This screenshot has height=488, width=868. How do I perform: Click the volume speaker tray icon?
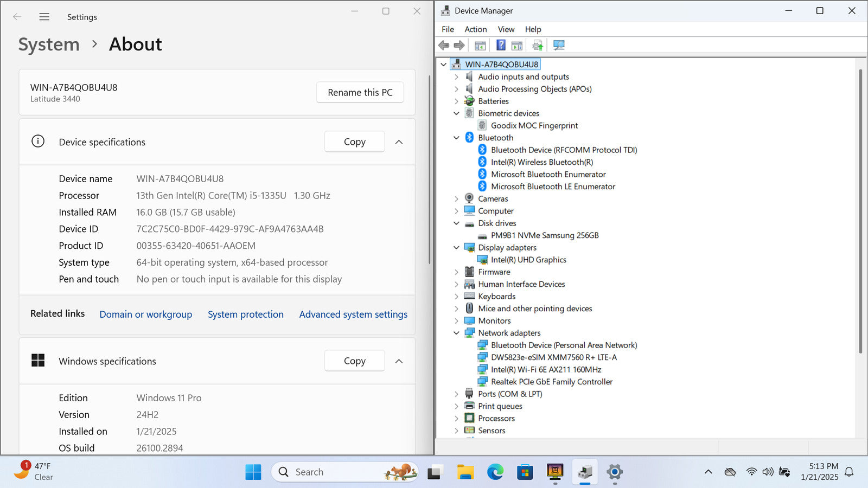pos(768,472)
